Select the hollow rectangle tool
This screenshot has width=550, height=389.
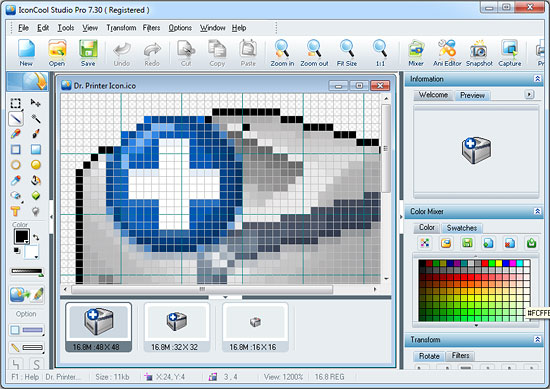[15, 149]
